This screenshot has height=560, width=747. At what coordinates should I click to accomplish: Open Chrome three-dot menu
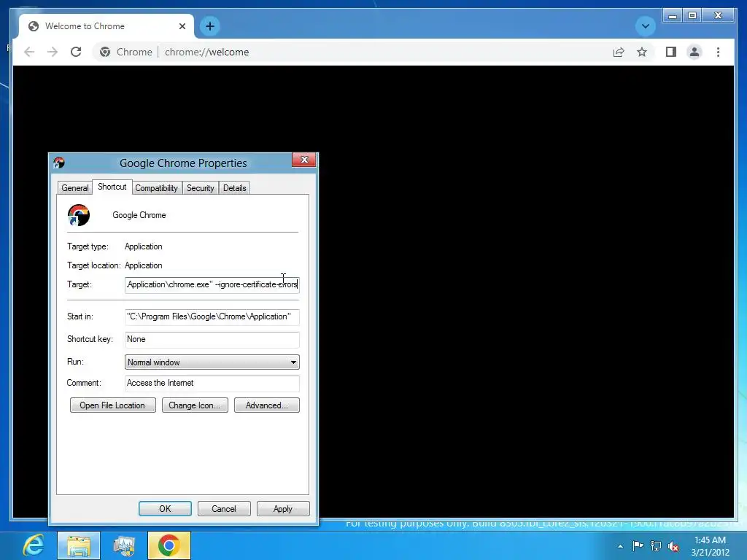[718, 52]
